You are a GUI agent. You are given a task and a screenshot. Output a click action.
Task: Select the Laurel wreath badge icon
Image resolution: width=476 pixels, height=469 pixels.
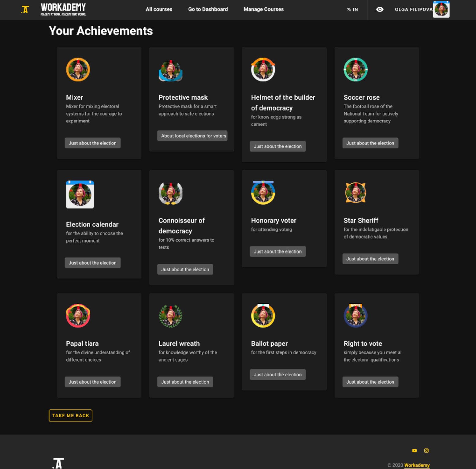pyautogui.click(x=170, y=316)
